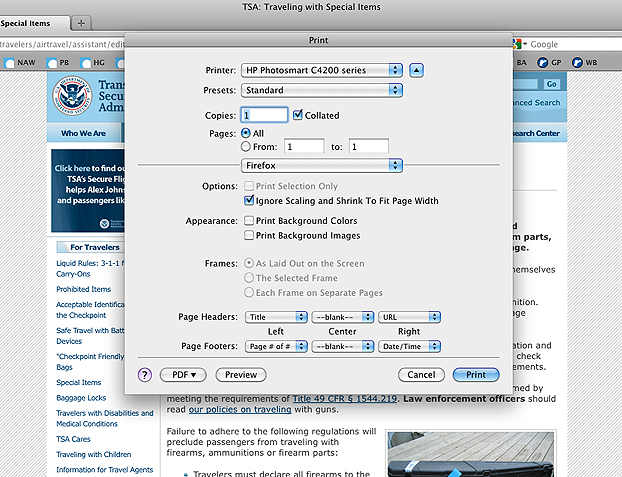Screen dimensions: 622x477
Task: Click the Print button
Action: click(x=476, y=375)
